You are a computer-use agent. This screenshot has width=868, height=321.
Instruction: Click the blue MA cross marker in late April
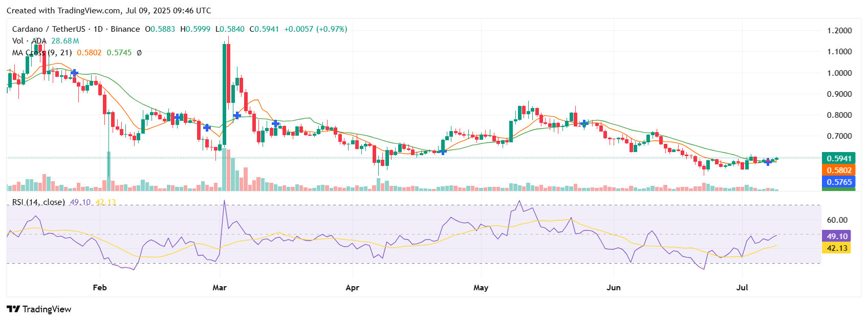pyautogui.click(x=443, y=151)
